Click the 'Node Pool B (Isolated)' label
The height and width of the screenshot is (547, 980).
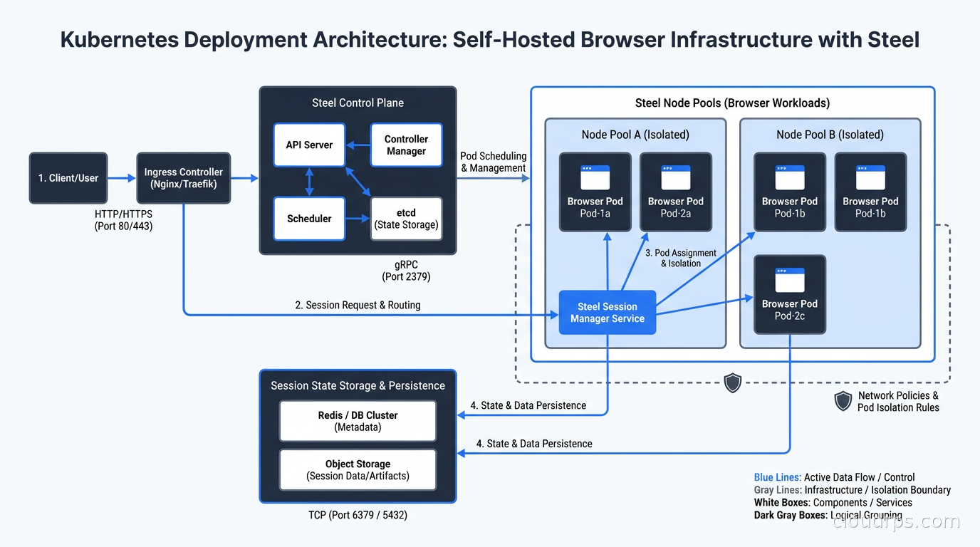point(830,135)
